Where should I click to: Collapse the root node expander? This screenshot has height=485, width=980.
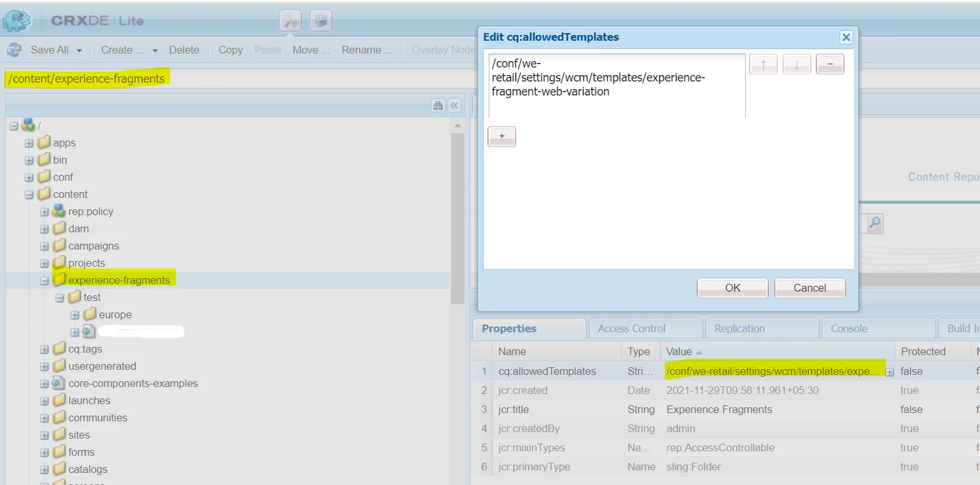tap(14, 126)
